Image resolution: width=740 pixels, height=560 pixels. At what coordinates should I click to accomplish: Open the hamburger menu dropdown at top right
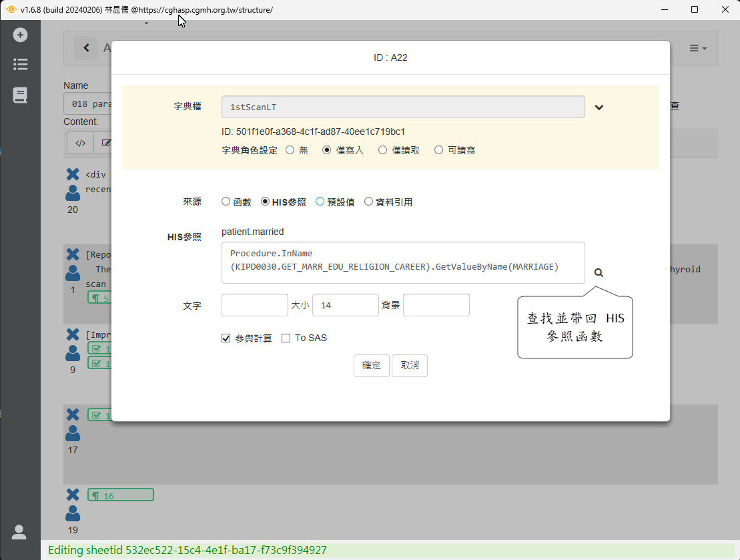click(x=697, y=49)
